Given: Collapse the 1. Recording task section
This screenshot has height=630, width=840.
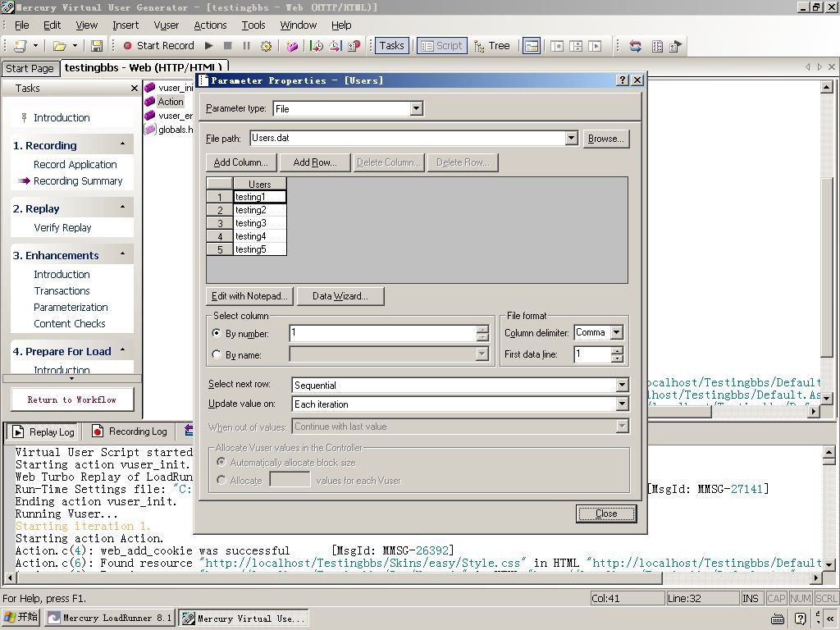Looking at the screenshot, I should coord(123,144).
